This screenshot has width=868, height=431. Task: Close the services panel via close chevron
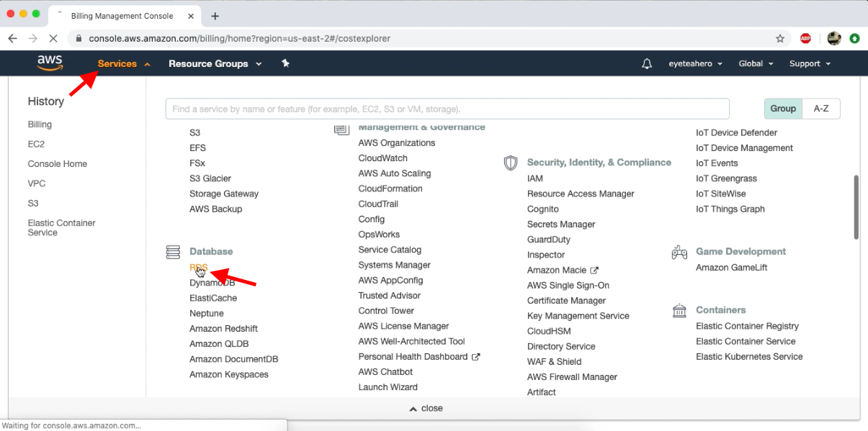coord(426,408)
